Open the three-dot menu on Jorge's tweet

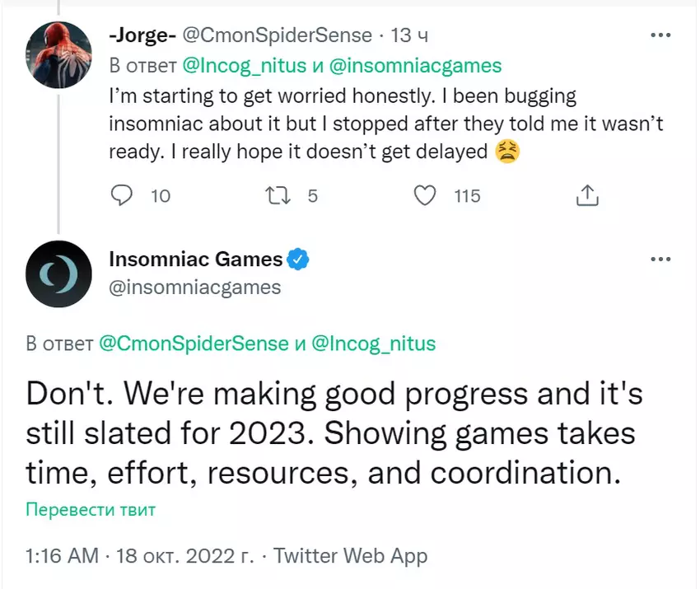click(x=660, y=36)
